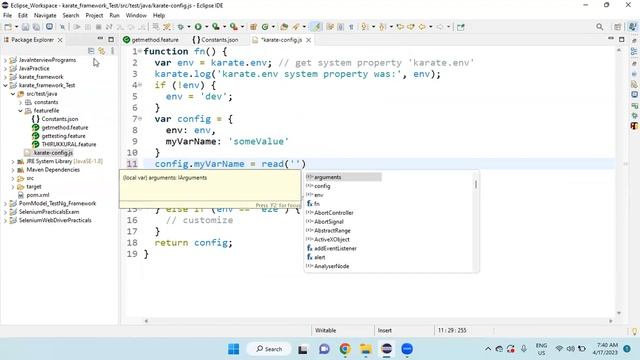Viewport: 640px width, 360px height.
Task: Close the karate-config.js editor tab
Action: point(309,40)
